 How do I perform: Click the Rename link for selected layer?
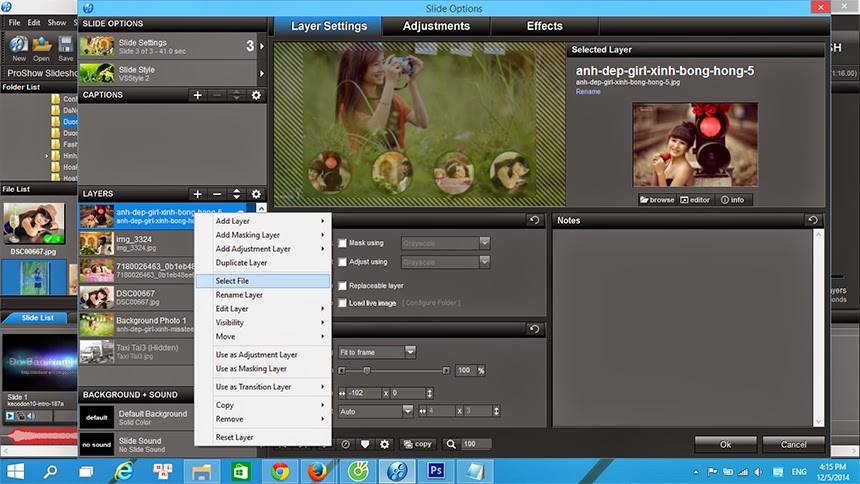click(x=588, y=92)
